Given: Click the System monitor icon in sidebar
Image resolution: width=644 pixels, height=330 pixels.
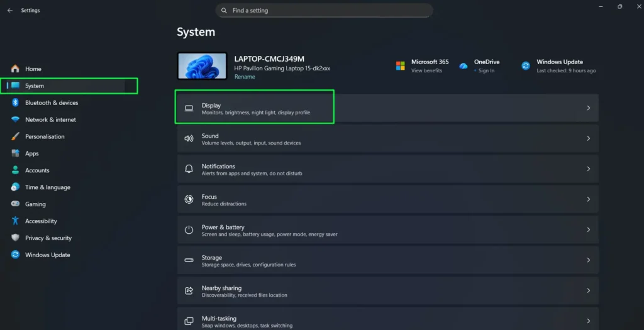Looking at the screenshot, I should point(15,85).
